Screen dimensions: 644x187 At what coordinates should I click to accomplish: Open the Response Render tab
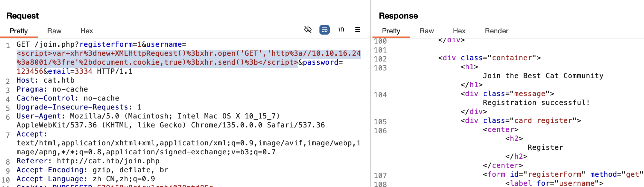tap(496, 31)
